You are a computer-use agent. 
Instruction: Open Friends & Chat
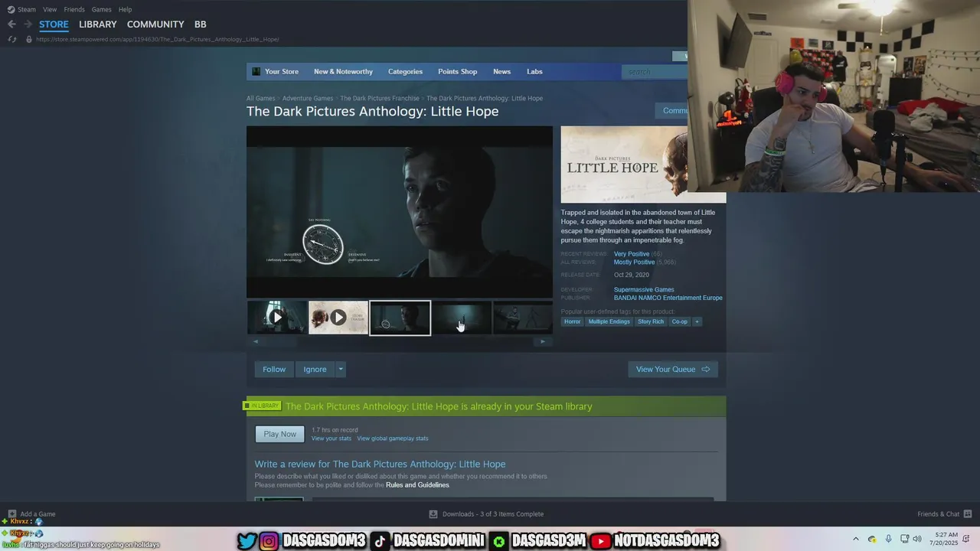(944, 514)
